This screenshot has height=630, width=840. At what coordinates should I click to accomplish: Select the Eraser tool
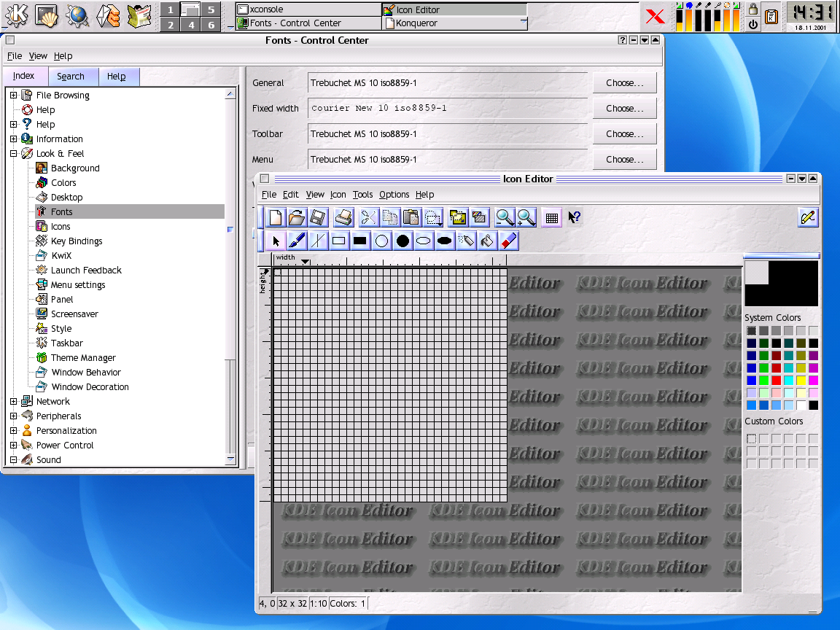point(508,241)
